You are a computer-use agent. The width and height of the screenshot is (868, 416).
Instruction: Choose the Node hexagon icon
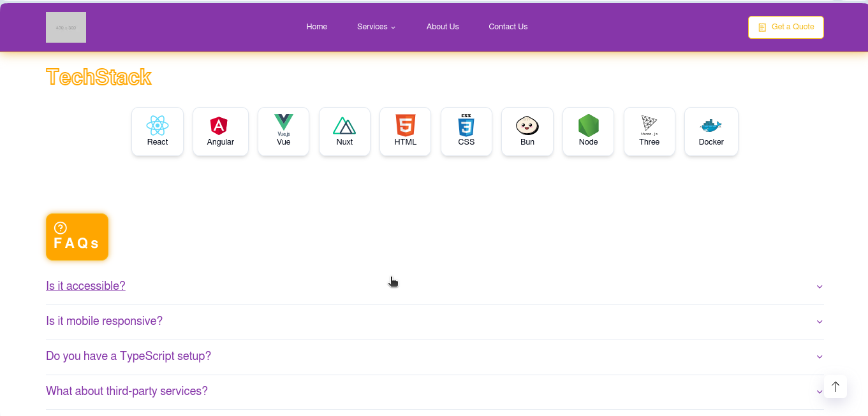(x=589, y=125)
